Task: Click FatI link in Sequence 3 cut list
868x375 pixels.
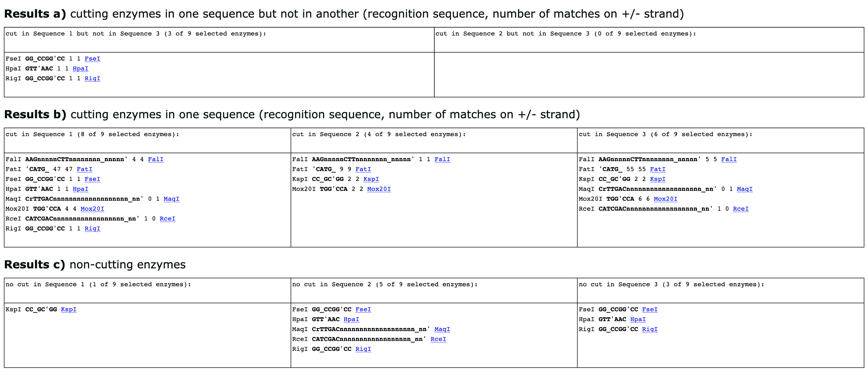Action: (658, 169)
